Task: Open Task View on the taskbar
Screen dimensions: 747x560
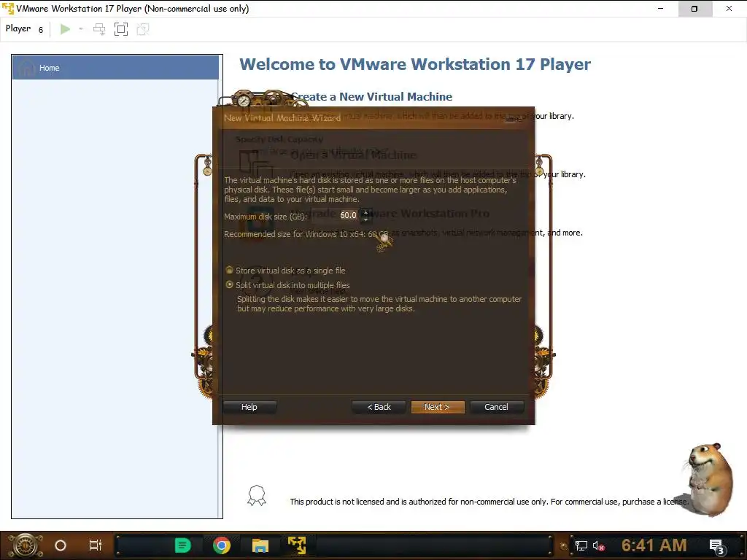Action: click(x=96, y=545)
